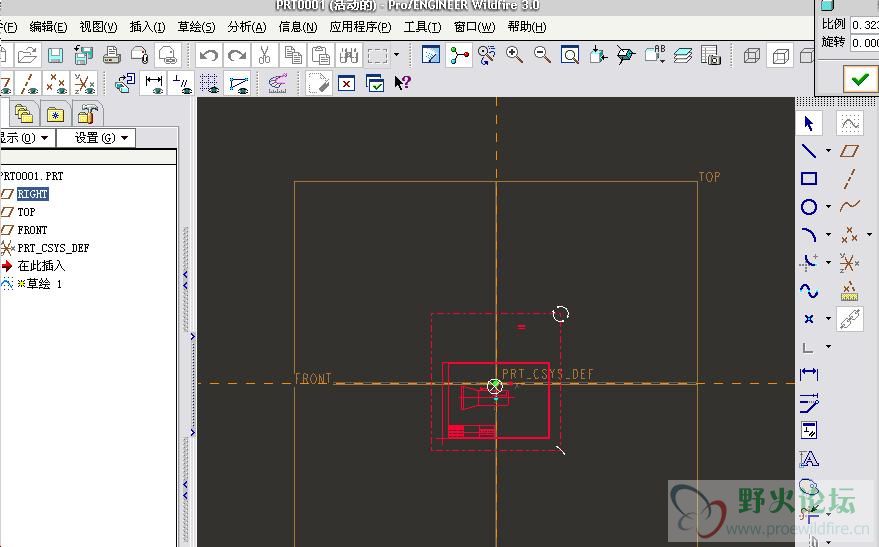This screenshot has width=879, height=547.
Task: Select the arc sketch tool
Action: click(x=808, y=235)
